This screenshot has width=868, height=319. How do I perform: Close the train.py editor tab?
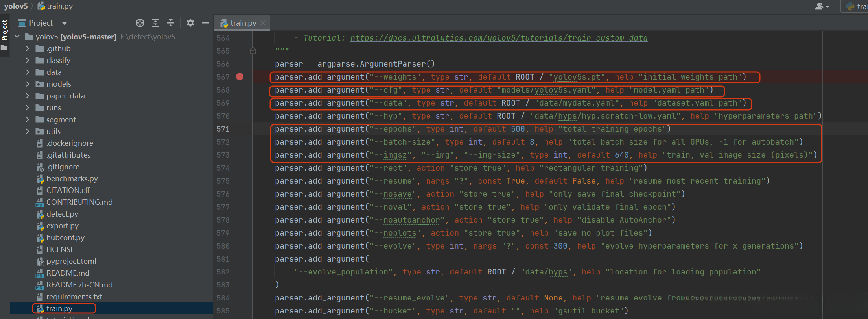[x=263, y=23]
